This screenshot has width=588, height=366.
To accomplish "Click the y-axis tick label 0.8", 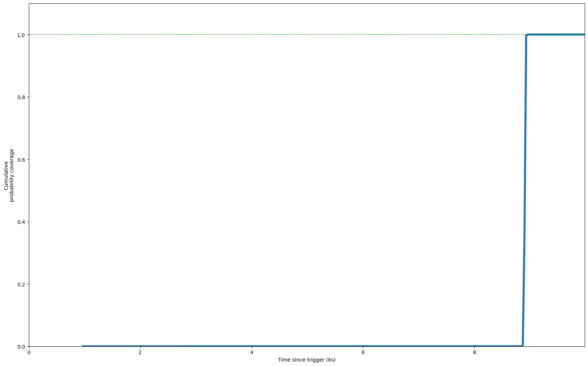I will pos(21,97).
